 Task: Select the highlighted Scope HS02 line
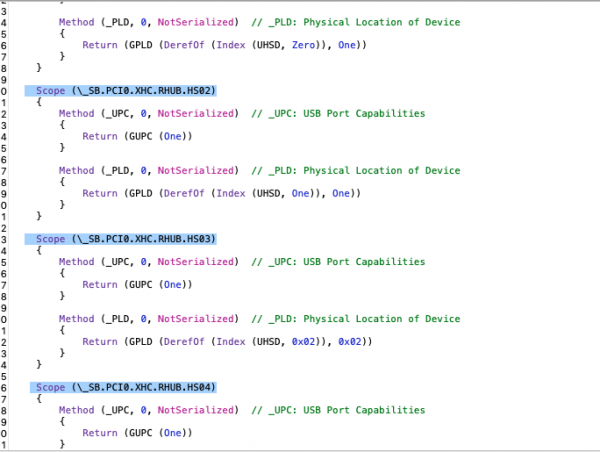coord(121,91)
